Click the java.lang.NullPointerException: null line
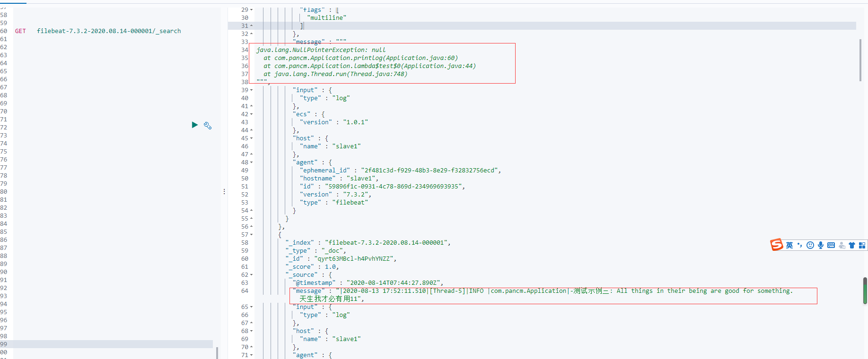 point(321,50)
